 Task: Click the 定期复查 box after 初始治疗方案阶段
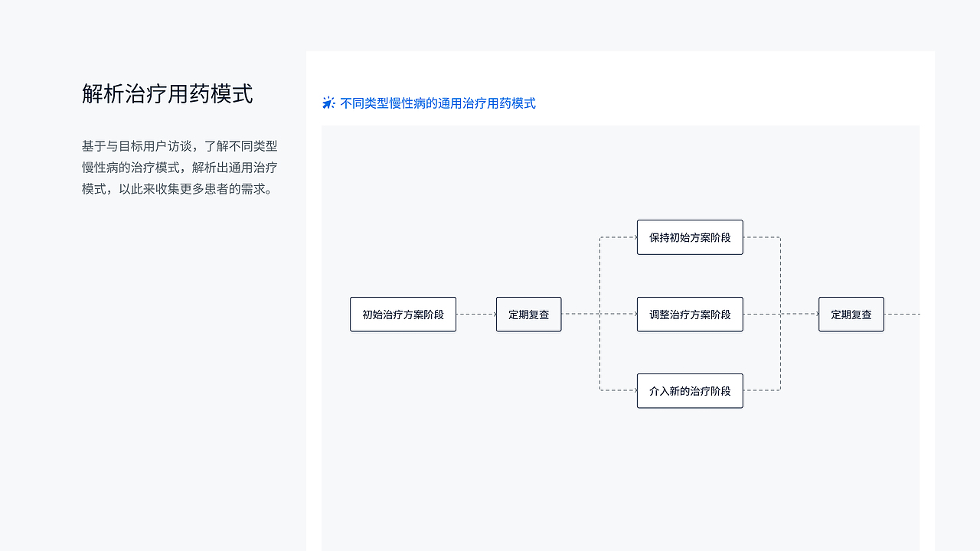point(528,315)
